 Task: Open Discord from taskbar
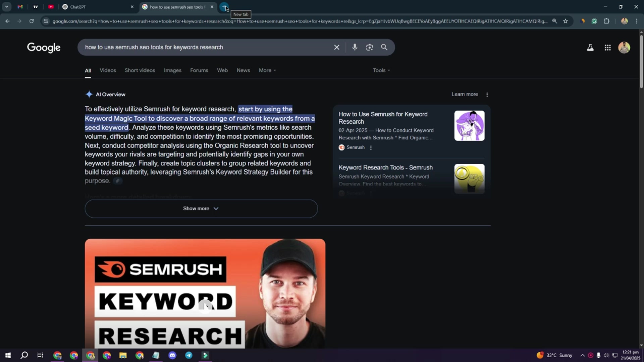pyautogui.click(x=172, y=355)
